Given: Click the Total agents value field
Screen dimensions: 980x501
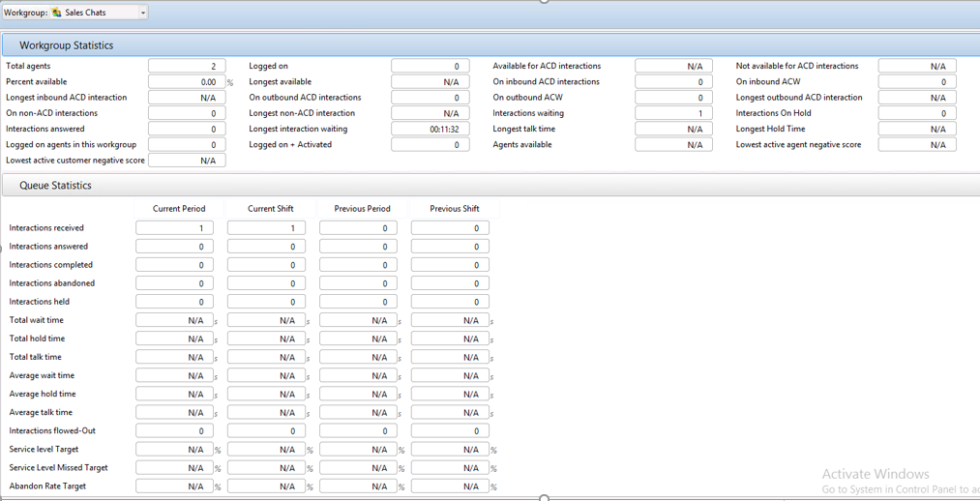Looking at the screenshot, I should tap(187, 67).
